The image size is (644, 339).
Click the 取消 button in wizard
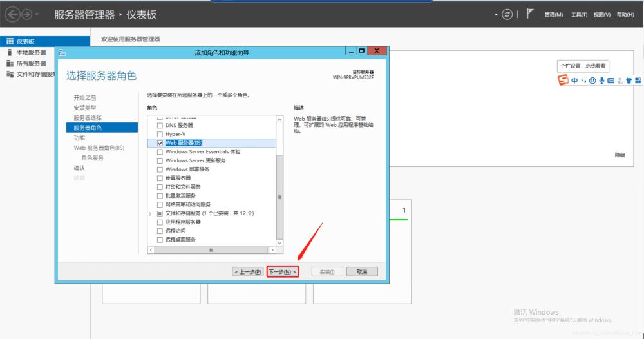pyautogui.click(x=362, y=271)
